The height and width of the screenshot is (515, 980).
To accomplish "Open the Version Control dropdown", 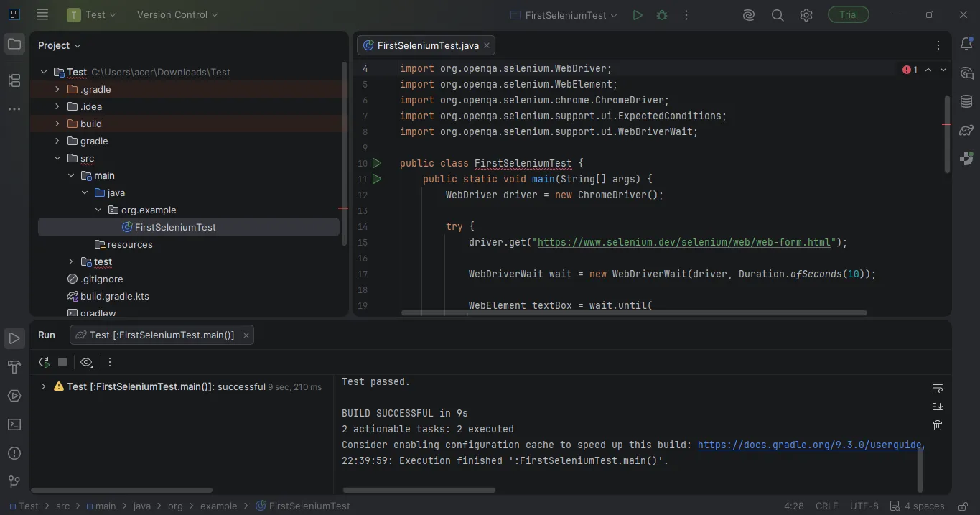I will click(177, 14).
